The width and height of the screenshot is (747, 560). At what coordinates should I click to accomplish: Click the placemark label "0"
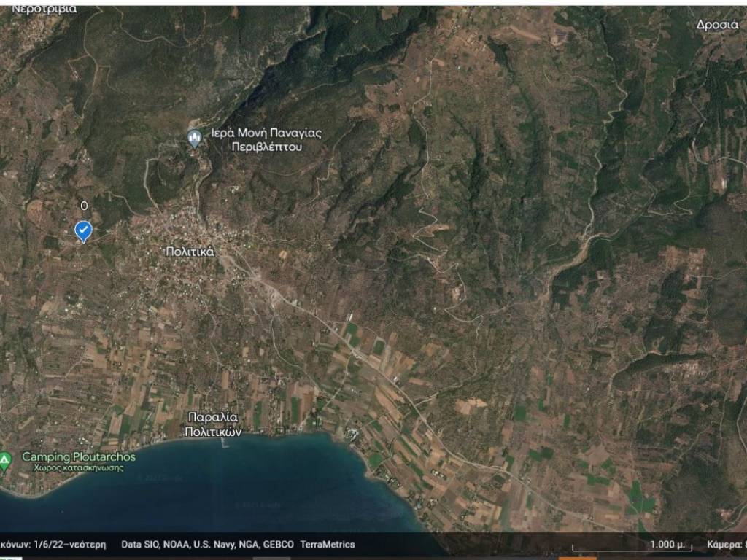[x=84, y=206]
